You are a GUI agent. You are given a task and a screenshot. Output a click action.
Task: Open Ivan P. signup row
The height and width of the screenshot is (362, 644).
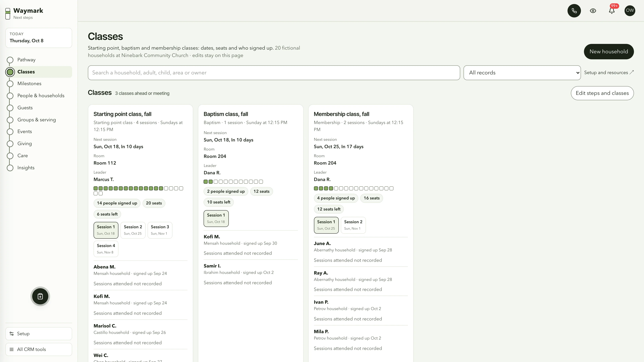tap(361, 311)
